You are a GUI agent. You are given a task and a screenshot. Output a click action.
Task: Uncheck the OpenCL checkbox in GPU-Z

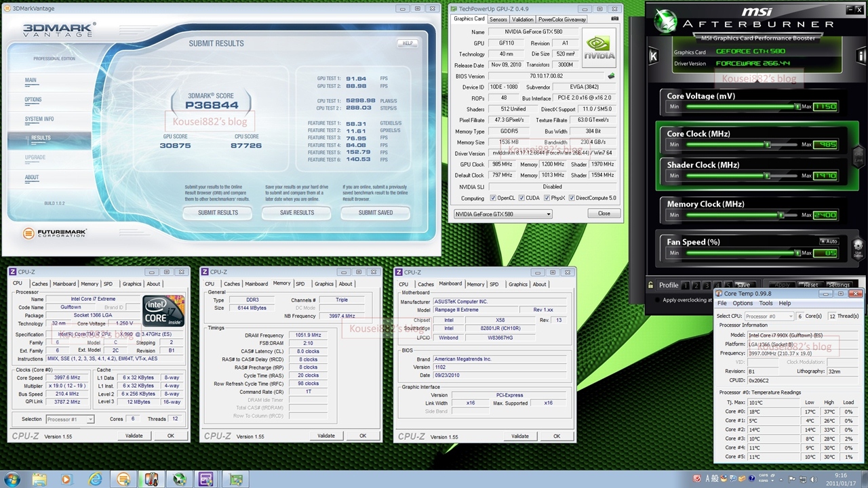(x=493, y=198)
